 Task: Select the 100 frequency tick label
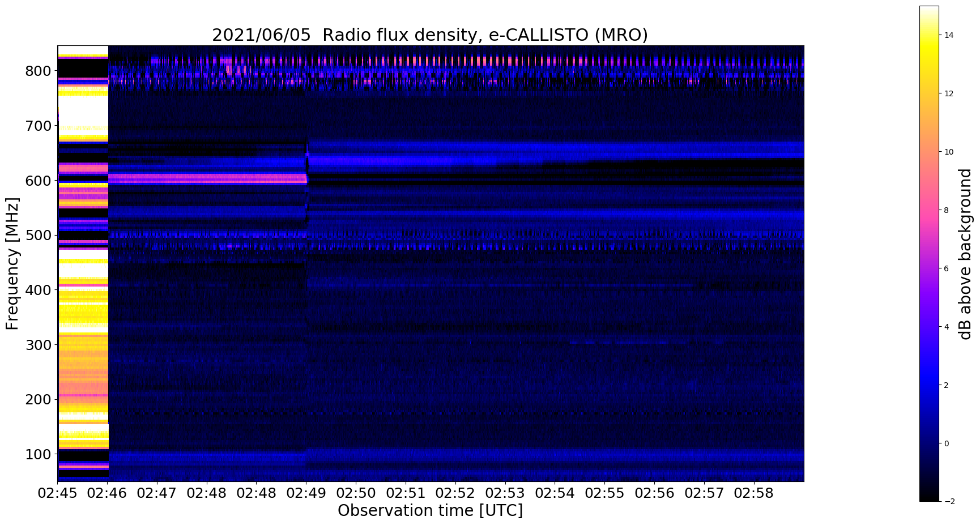39,454
